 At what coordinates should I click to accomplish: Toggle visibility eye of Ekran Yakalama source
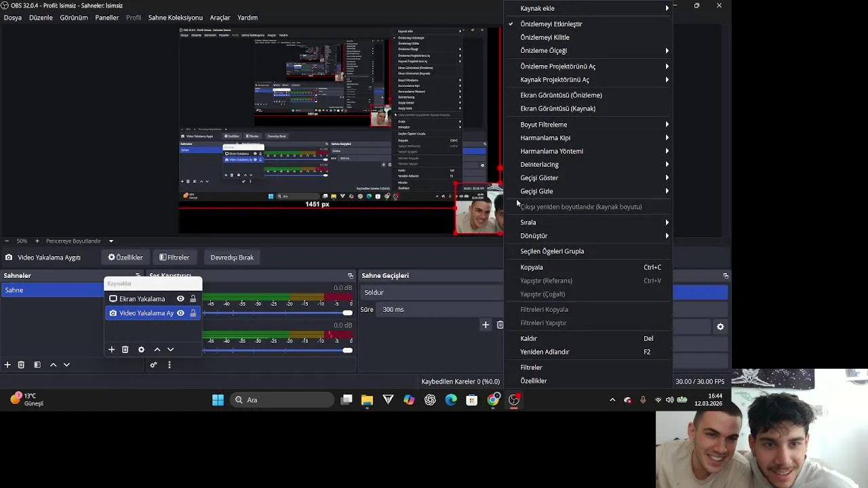coord(180,299)
